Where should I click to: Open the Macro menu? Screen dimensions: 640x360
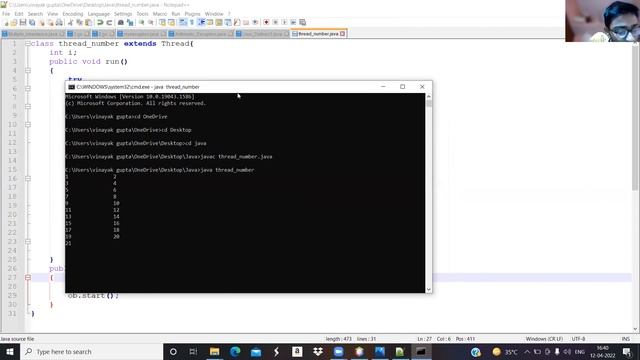coord(160,14)
